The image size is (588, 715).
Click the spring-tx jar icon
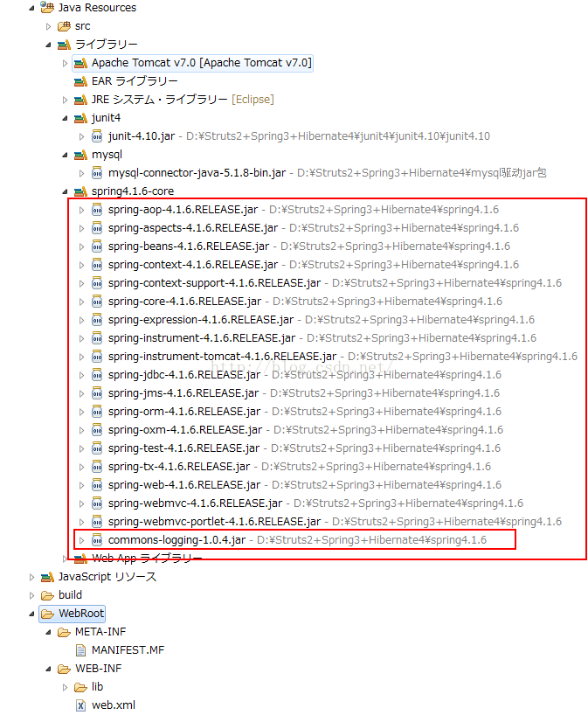coord(97,467)
